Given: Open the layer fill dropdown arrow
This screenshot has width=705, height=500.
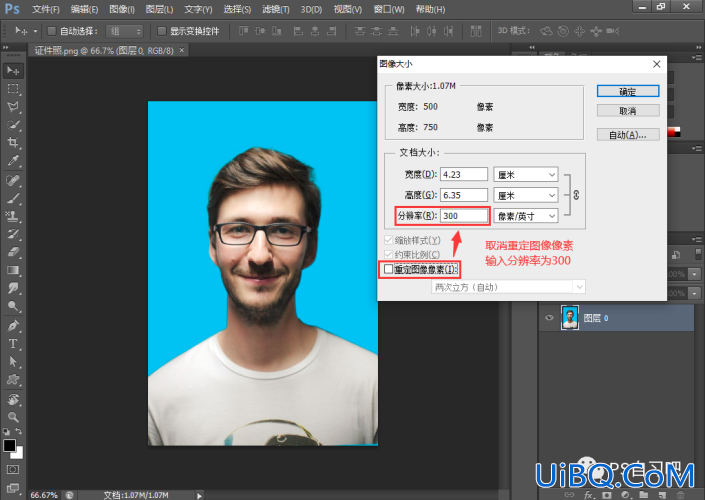Looking at the screenshot, I should 695,293.
